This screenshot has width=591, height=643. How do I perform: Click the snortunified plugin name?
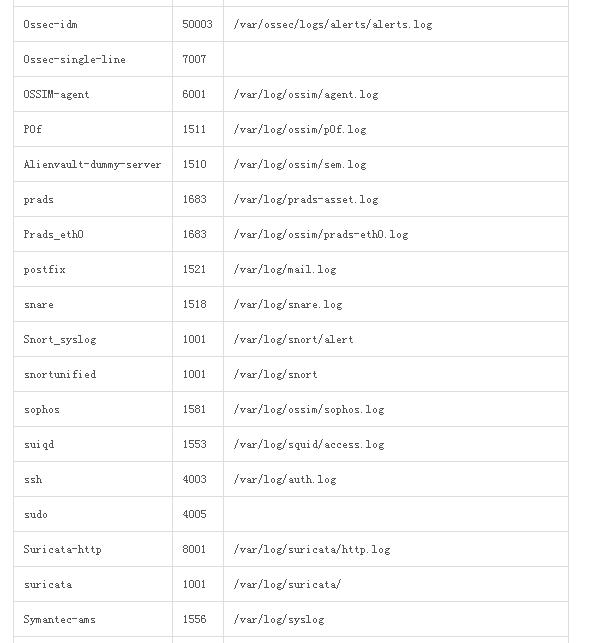60,374
